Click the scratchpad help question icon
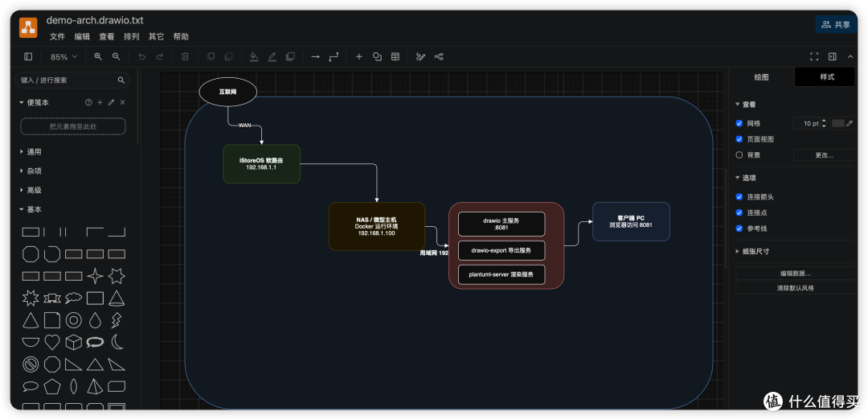 tap(88, 102)
